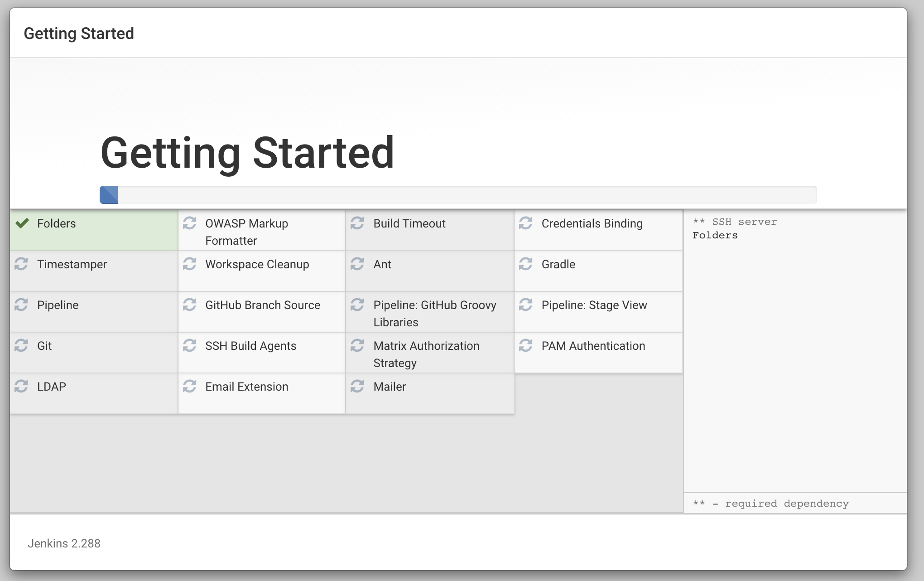The height and width of the screenshot is (581, 924).
Task: Select the Pipeline: GitHub Groovy Libraries name
Action: coord(435,314)
